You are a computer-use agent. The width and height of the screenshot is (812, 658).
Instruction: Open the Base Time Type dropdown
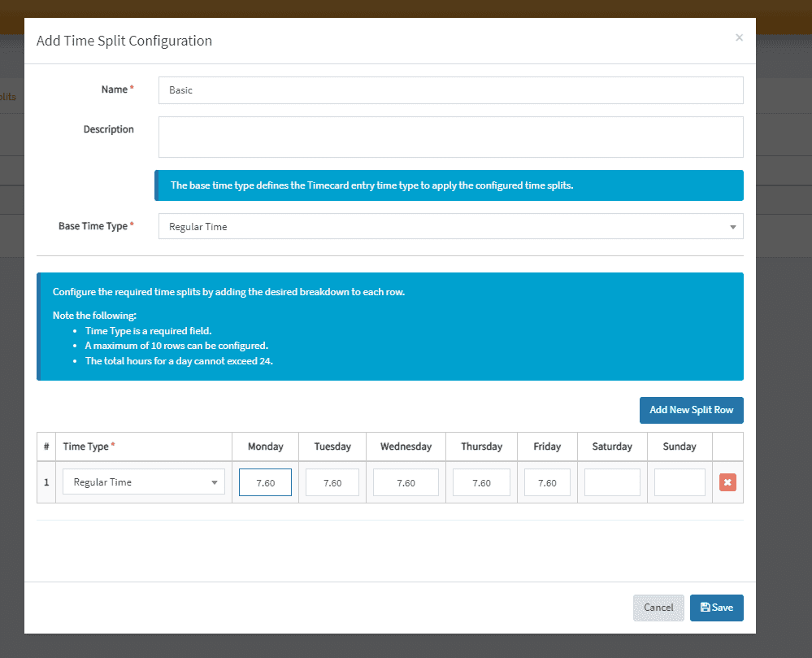449,226
